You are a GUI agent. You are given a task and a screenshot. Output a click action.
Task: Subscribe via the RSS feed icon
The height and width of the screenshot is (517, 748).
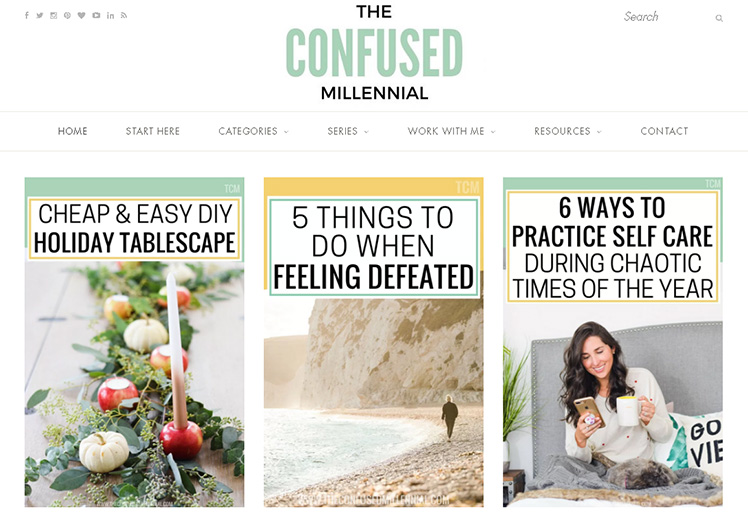coord(124,15)
